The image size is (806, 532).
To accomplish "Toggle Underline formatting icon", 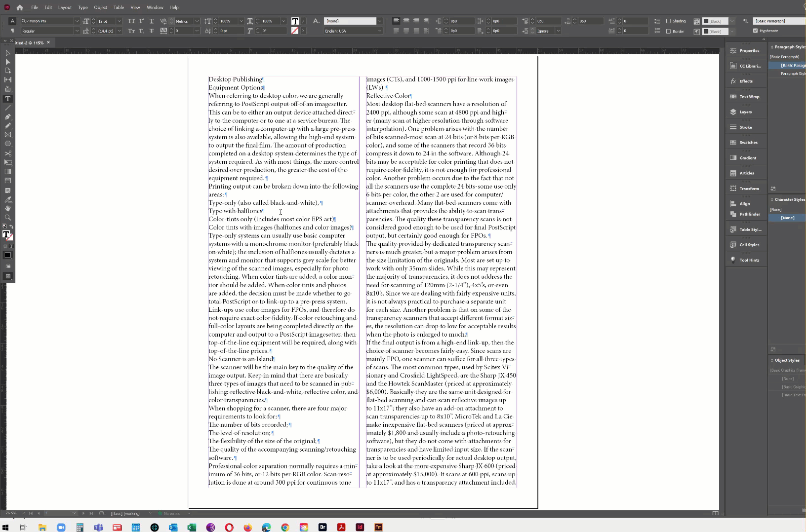I will click(x=152, y=21).
